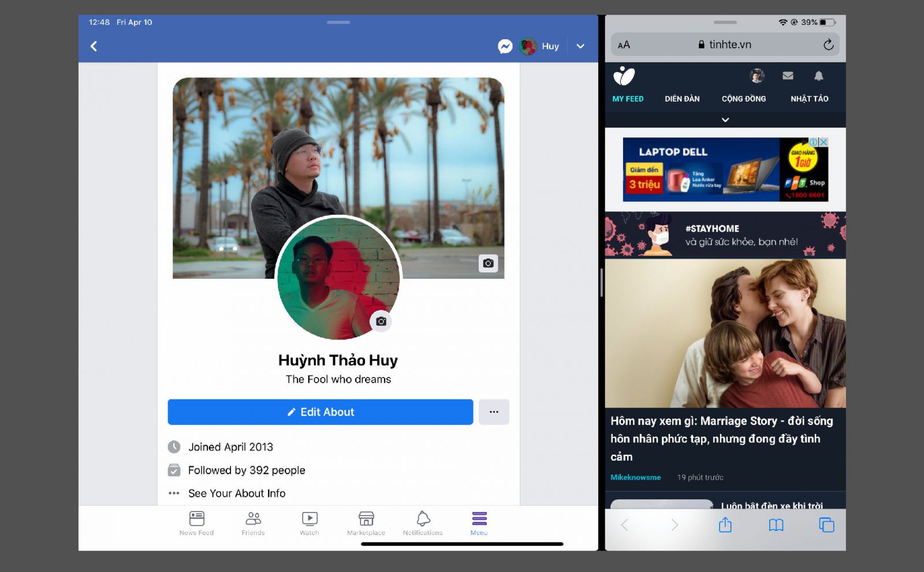Open Messenger from Facebook header
924x572 pixels.
tap(505, 46)
